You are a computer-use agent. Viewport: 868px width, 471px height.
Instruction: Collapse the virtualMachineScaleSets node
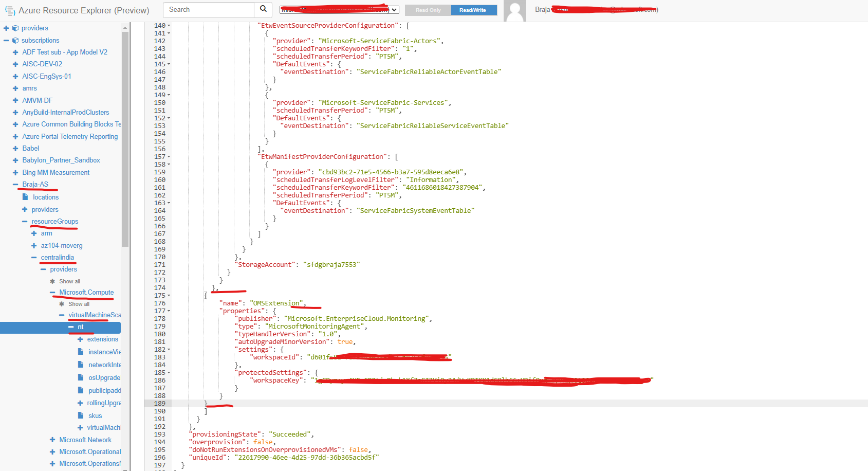(62, 315)
